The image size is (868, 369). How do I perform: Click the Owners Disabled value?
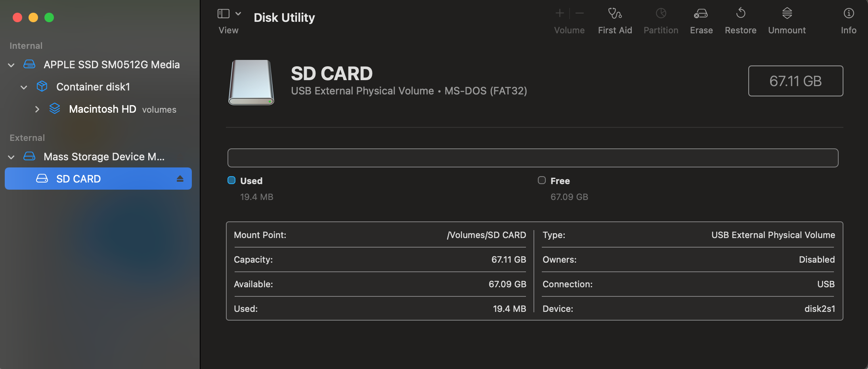point(817,259)
